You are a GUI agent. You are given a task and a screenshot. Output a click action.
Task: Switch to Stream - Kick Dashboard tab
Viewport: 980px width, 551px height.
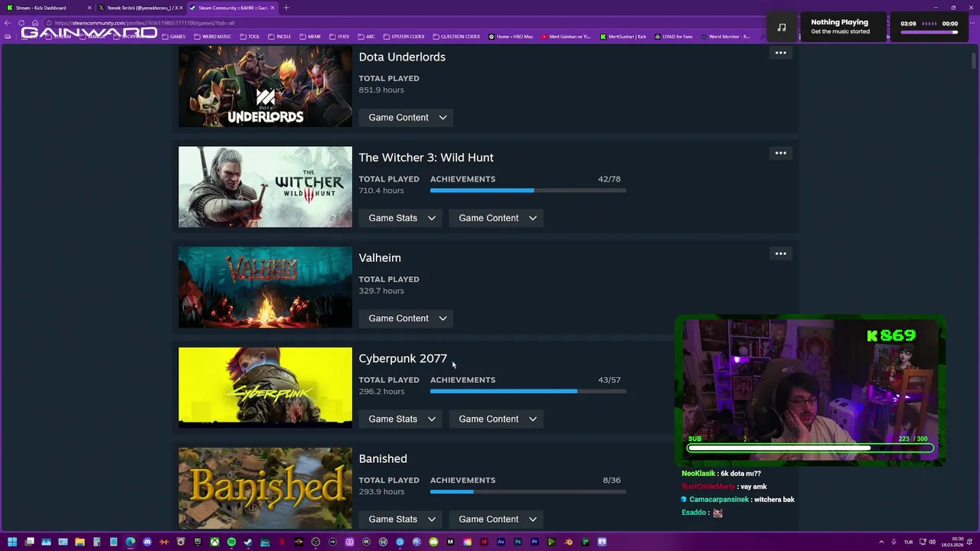click(47, 8)
